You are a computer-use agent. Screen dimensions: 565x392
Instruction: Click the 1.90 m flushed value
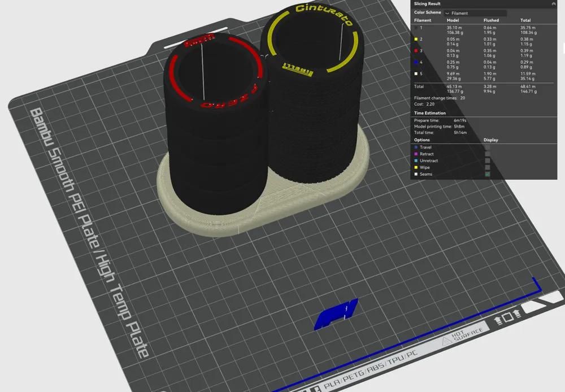coord(490,74)
